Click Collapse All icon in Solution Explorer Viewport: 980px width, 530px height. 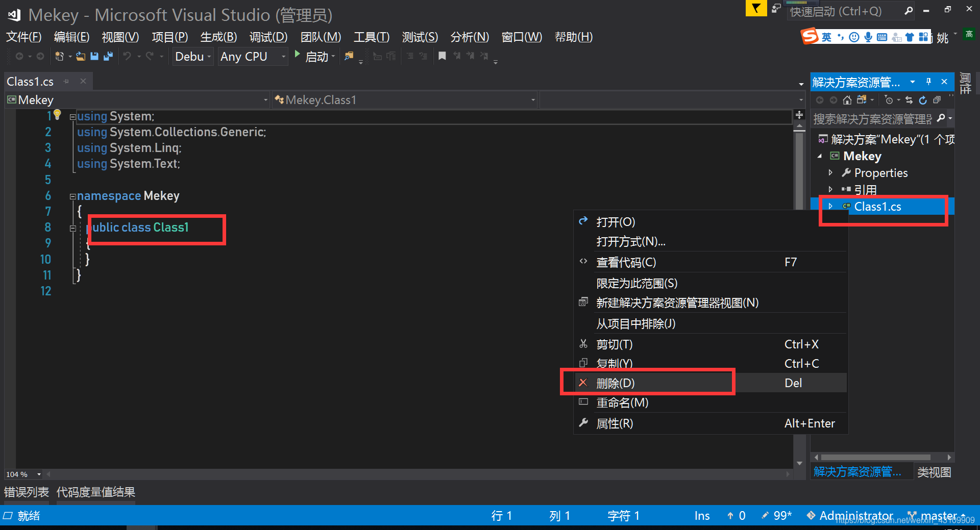[x=937, y=100]
